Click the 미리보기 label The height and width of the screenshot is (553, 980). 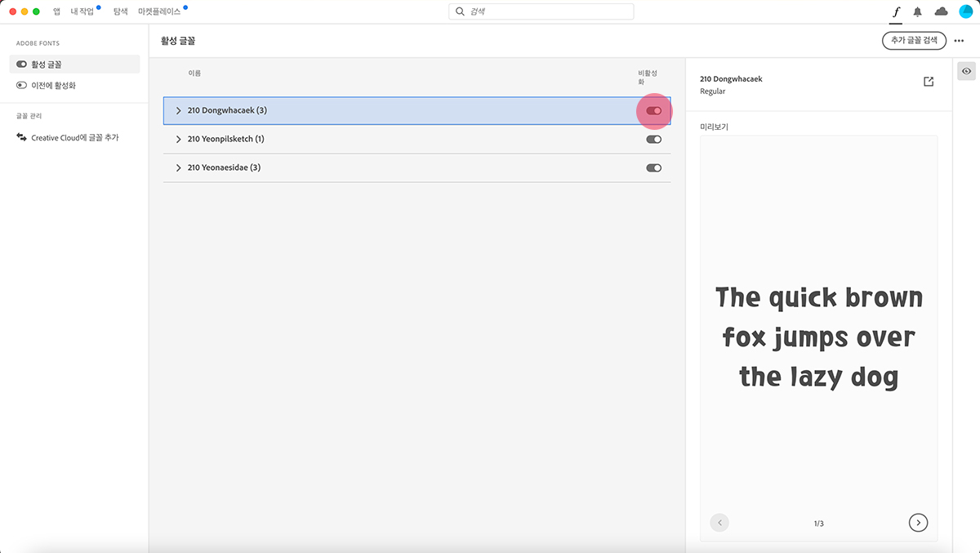714,127
